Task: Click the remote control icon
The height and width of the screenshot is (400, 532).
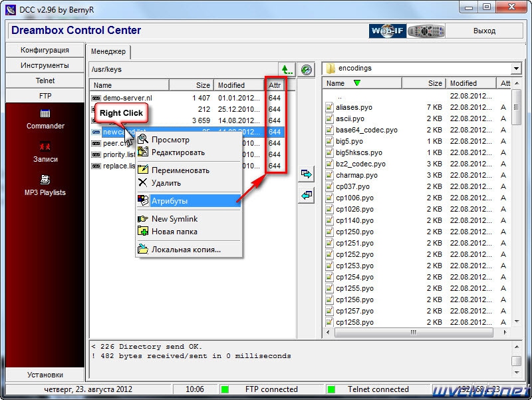Action: (x=426, y=31)
